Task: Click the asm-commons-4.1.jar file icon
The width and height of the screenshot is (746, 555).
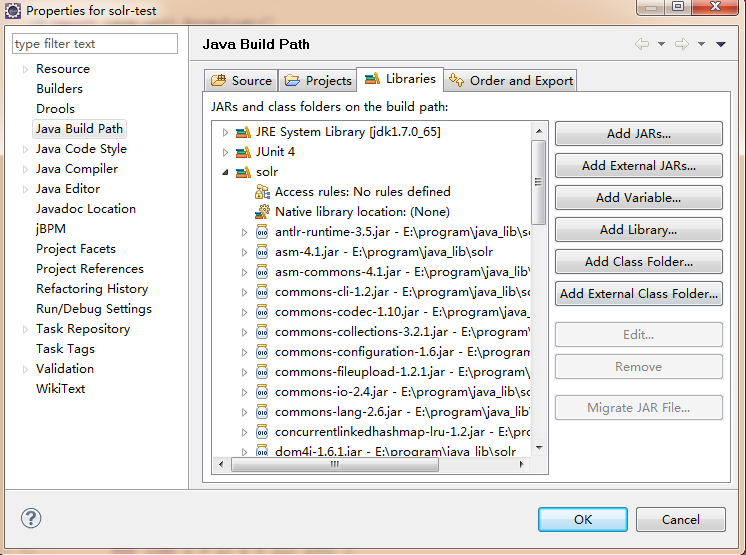Action: (262, 272)
